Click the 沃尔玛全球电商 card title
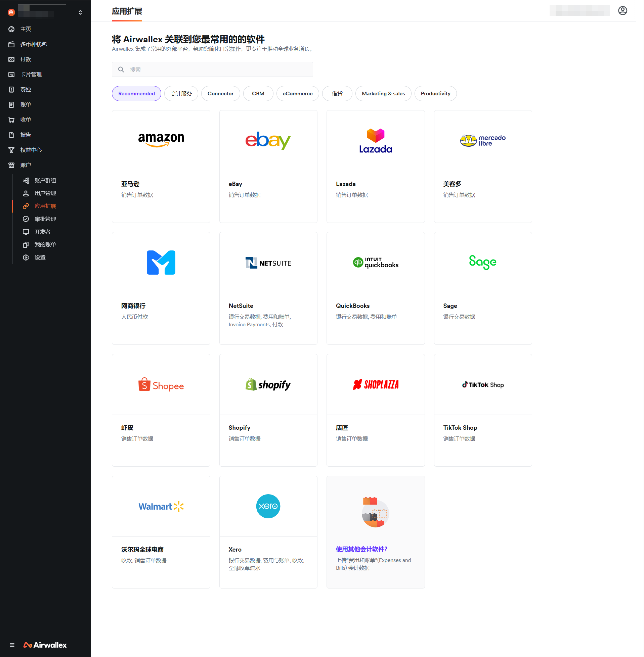 [x=142, y=550]
